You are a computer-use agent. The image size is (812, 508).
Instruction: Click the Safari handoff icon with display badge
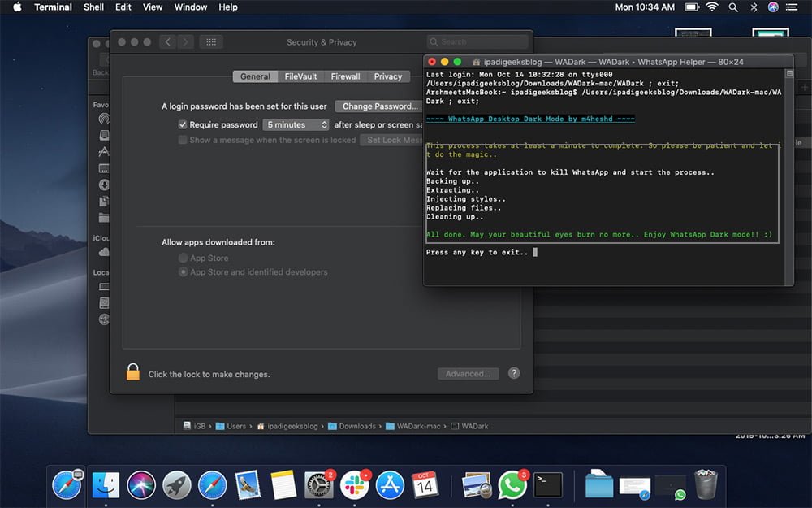point(67,486)
